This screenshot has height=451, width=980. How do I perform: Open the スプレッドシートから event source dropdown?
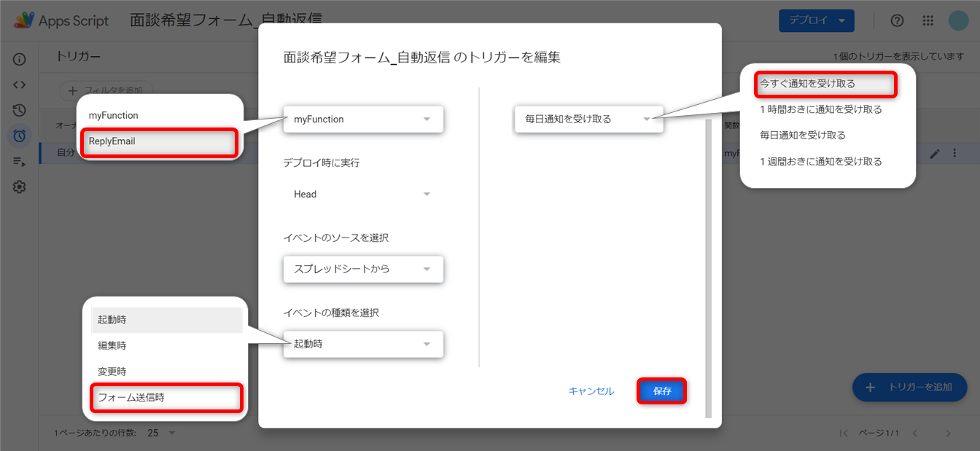tap(363, 269)
